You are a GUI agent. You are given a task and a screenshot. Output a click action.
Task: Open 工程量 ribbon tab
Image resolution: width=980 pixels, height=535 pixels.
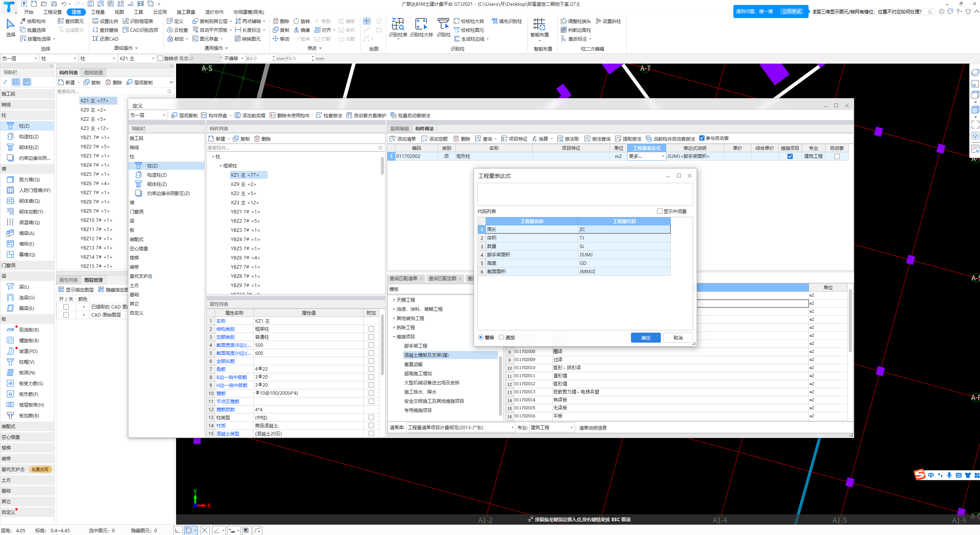coord(98,12)
